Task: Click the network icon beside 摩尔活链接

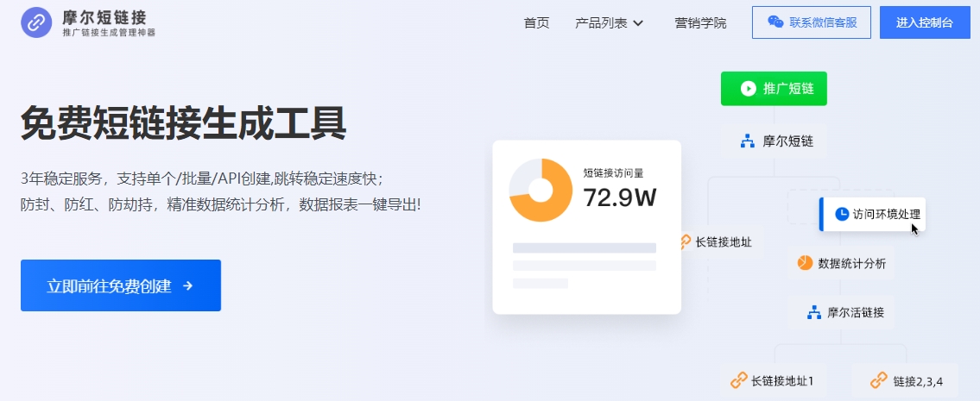Action: (813, 312)
